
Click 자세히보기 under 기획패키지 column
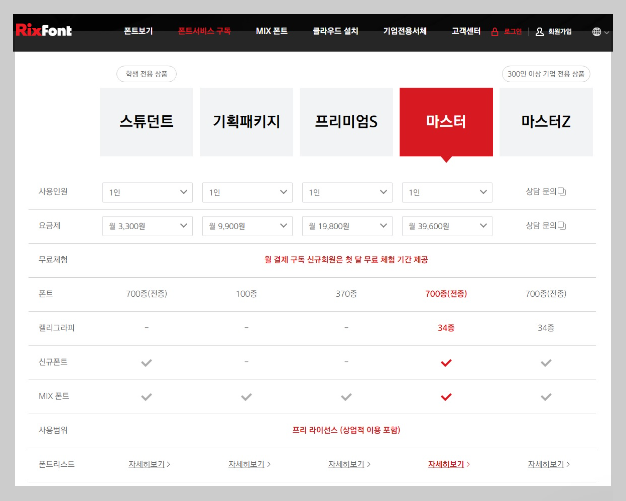[x=249, y=464]
